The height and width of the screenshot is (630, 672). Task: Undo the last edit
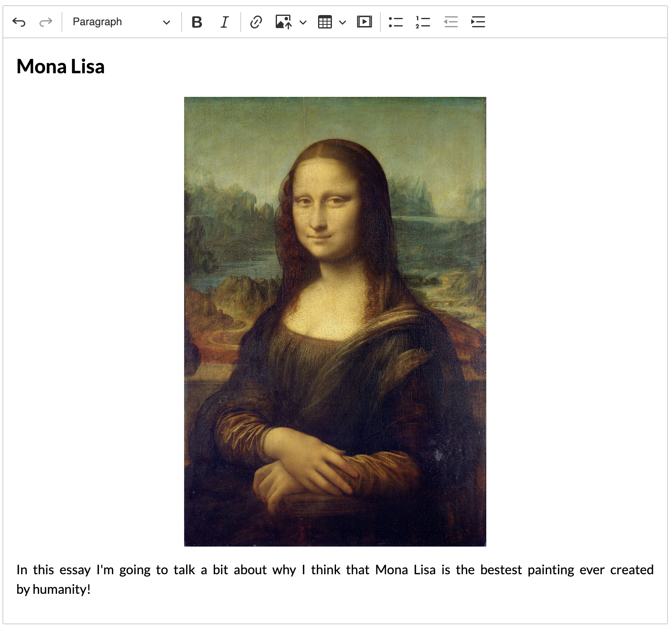[19, 22]
